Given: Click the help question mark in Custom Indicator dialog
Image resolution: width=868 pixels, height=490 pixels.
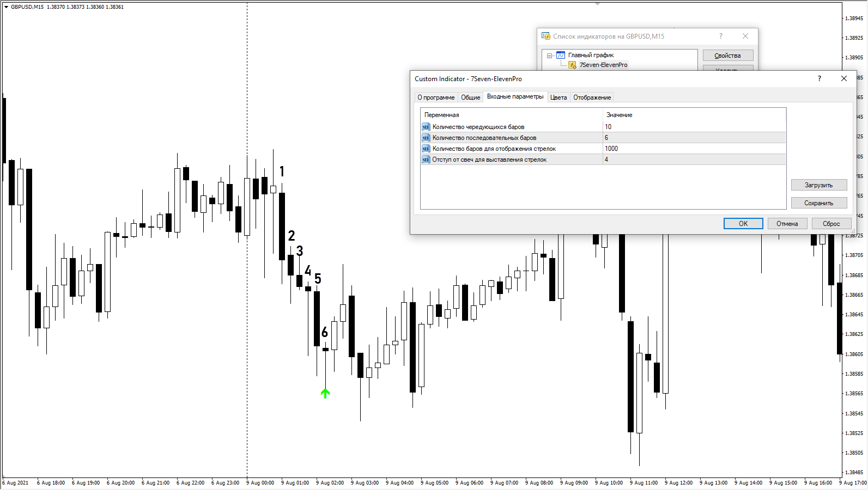Looking at the screenshot, I should coord(819,78).
